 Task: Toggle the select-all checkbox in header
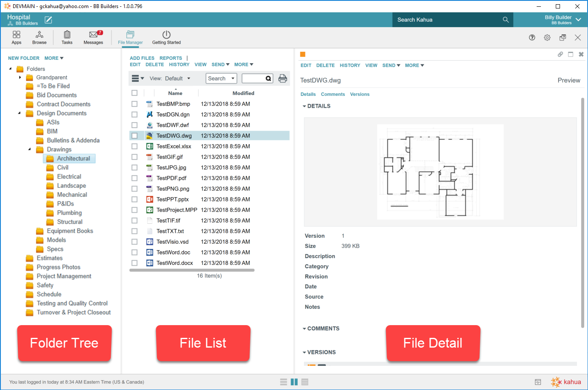pyautogui.click(x=134, y=93)
